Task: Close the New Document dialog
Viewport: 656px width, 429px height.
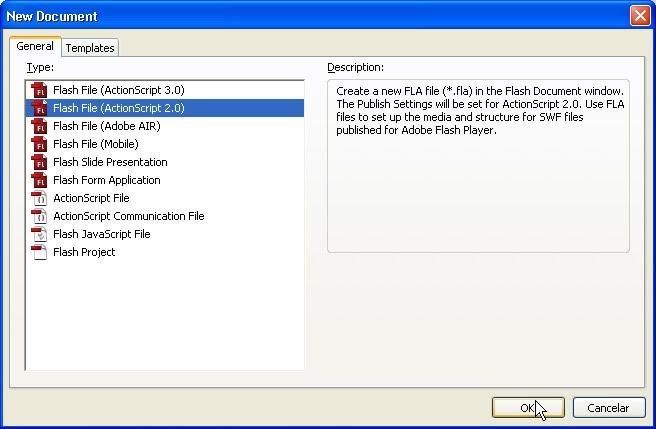Action: [639, 16]
